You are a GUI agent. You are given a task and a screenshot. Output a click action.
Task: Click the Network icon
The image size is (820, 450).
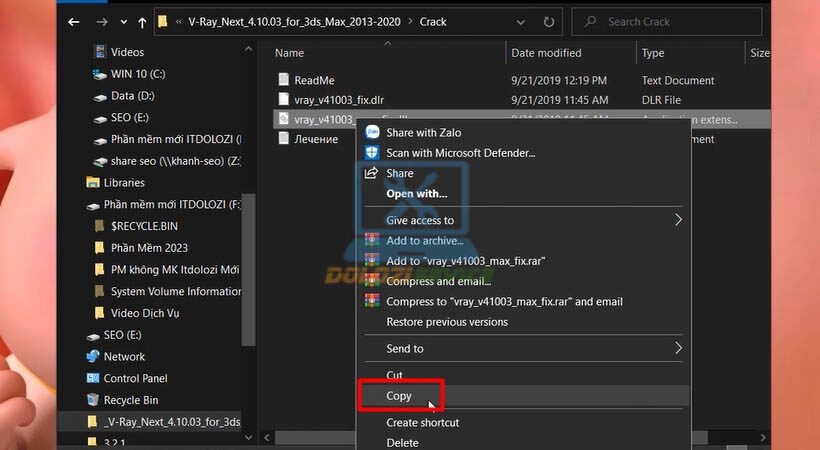click(93, 356)
